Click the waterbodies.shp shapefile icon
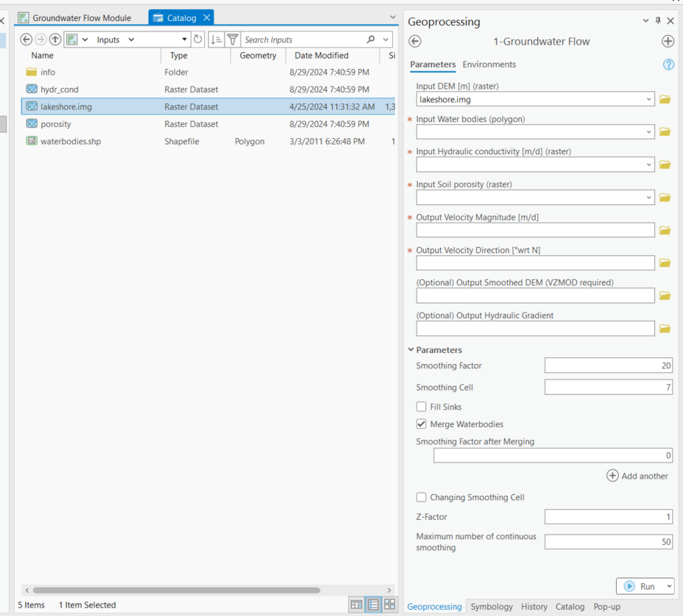This screenshot has height=616, width=683. tap(31, 141)
